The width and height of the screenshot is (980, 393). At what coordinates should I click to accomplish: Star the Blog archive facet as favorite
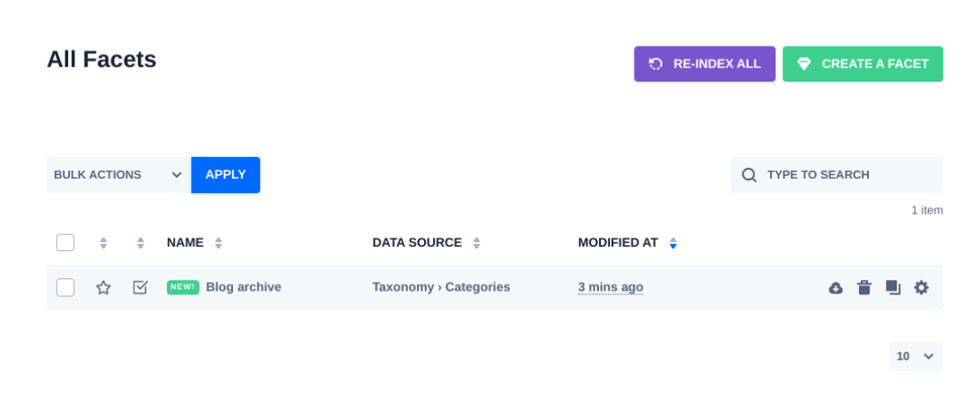point(103,288)
